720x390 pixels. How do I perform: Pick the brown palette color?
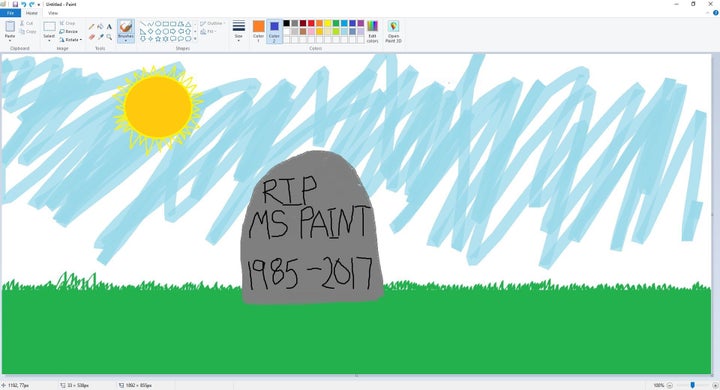point(303,31)
